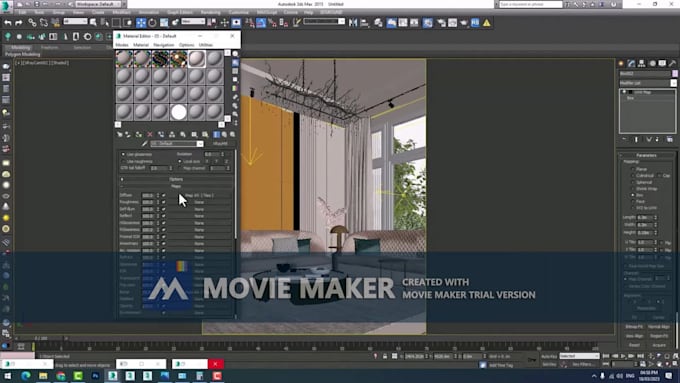Select the Select and Link tool
Image resolution: width=680 pixels, height=383 pixels.
[x=32, y=23]
